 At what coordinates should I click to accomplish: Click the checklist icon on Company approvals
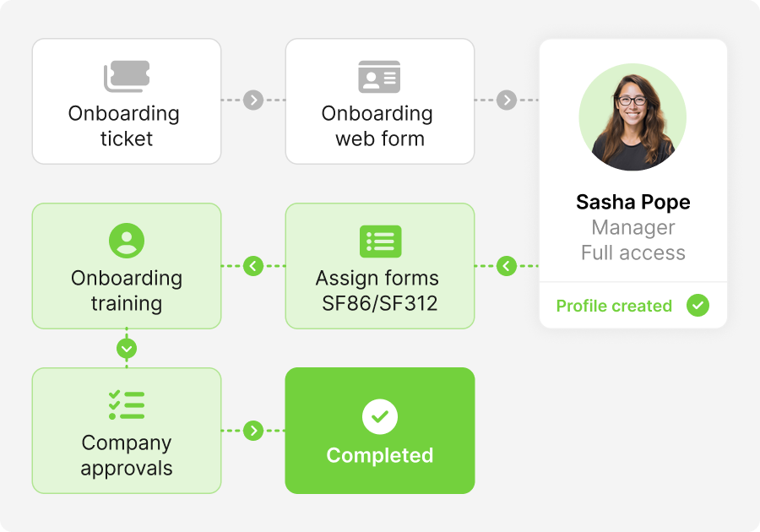point(127,405)
